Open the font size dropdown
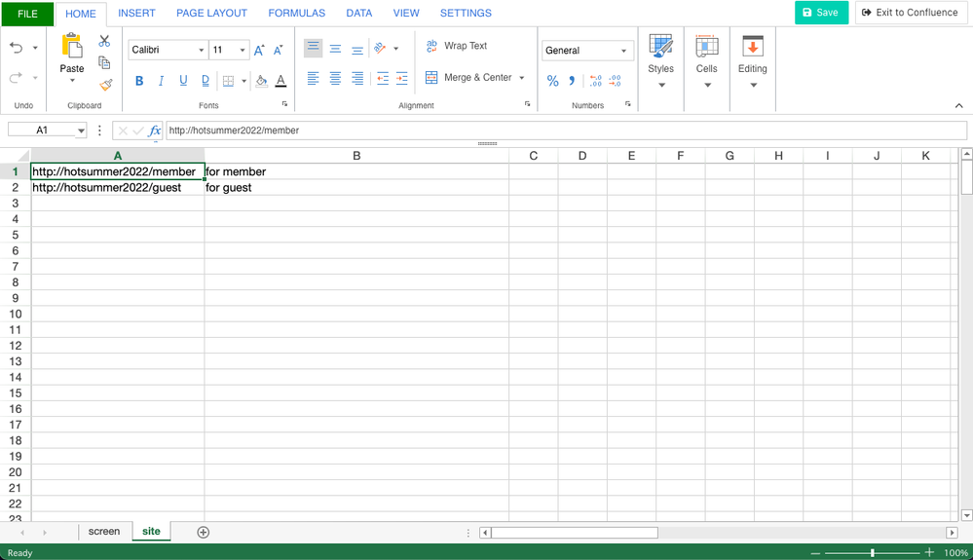973x560 pixels. [x=242, y=51]
